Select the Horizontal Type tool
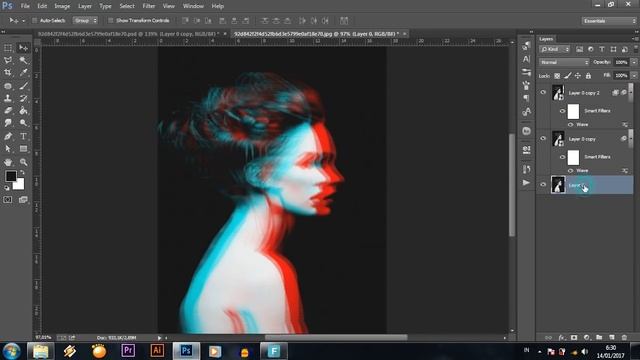Image resolution: width=640 pixels, height=360 pixels. 23,136
